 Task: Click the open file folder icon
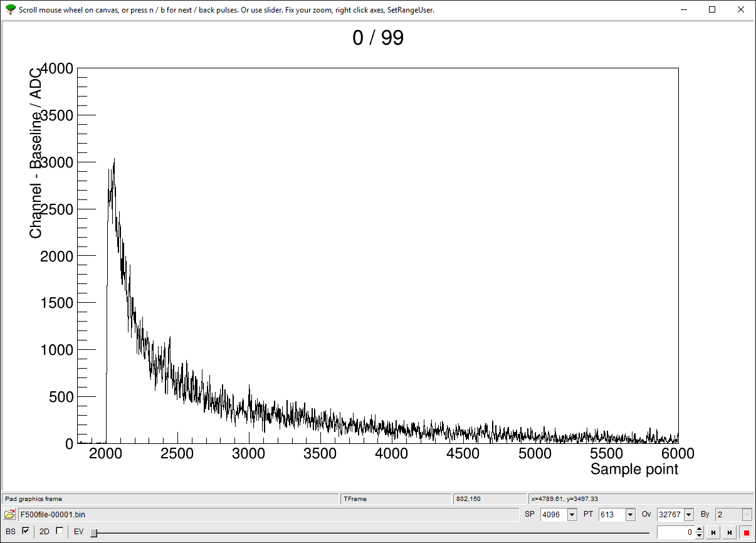(x=9, y=515)
